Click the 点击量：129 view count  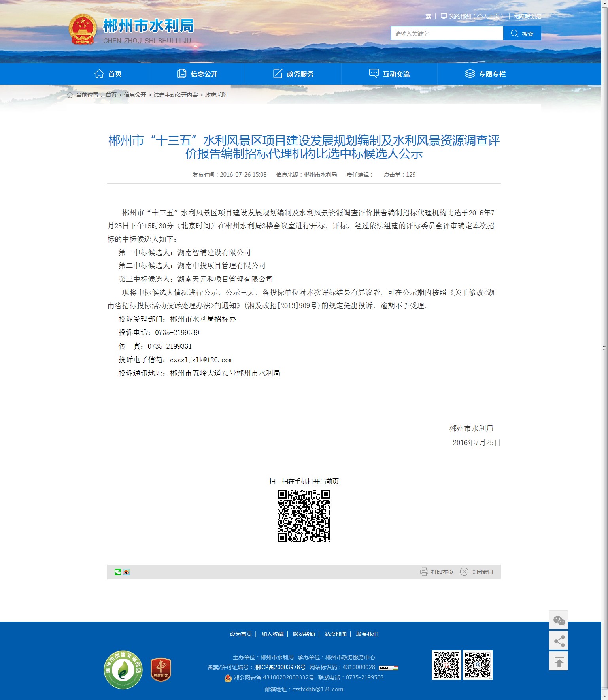400,175
